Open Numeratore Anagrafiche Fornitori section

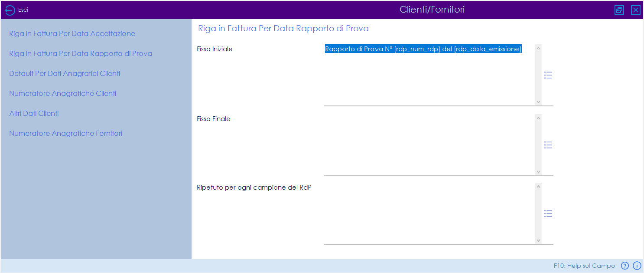pos(66,133)
